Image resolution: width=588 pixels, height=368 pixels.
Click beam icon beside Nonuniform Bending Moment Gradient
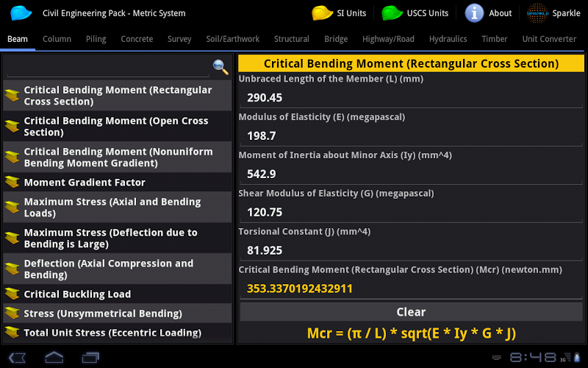pyautogui.click(x=12, y=157)
